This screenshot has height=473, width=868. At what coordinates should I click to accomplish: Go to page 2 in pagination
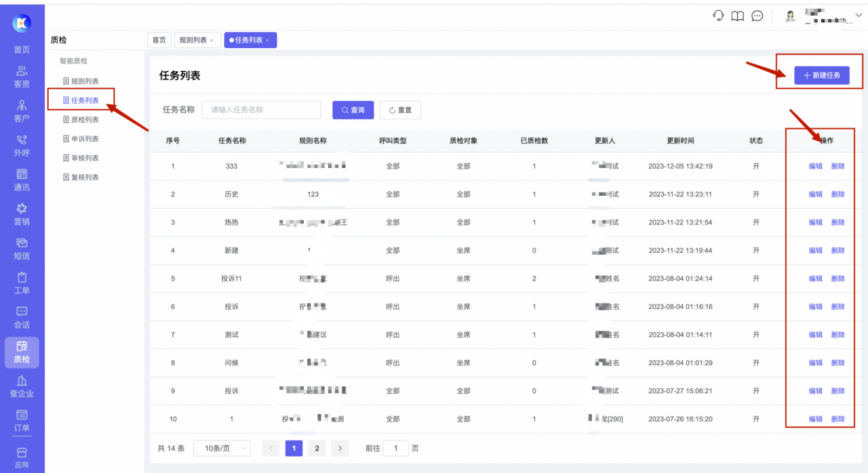point(317,448)
